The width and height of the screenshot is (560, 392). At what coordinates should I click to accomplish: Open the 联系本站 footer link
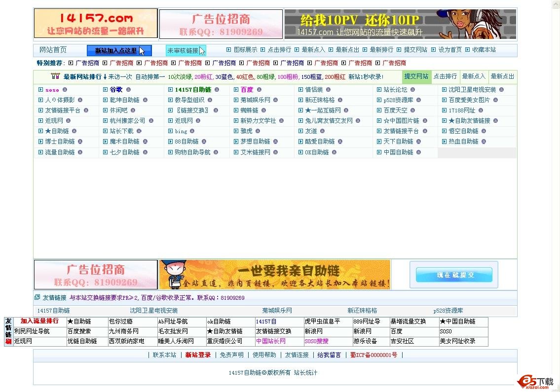click(164, 355)
